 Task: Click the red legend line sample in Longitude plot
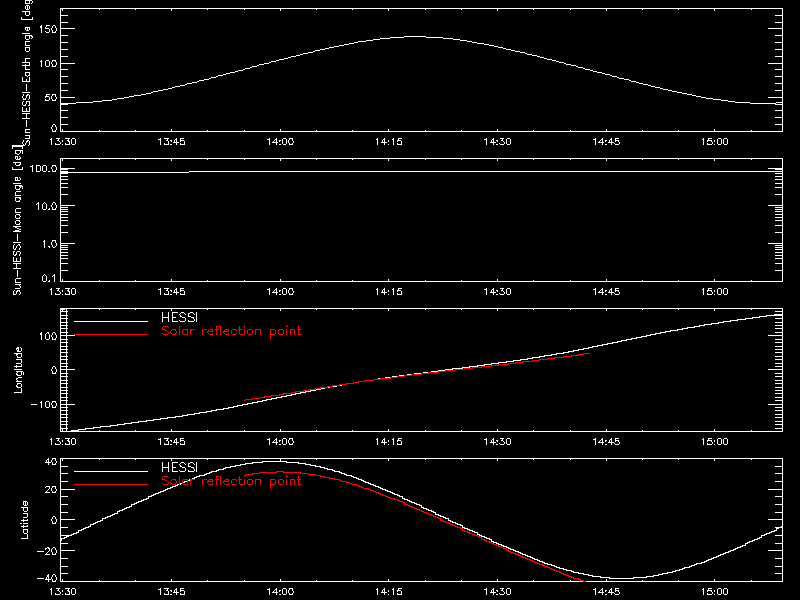click(x=111, y=335)
